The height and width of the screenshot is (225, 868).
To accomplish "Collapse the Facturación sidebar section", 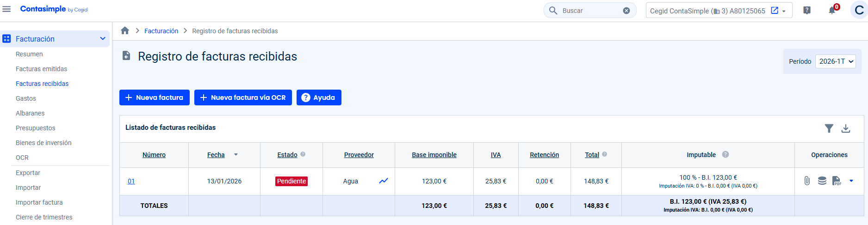I will click(x=103, y=39).
